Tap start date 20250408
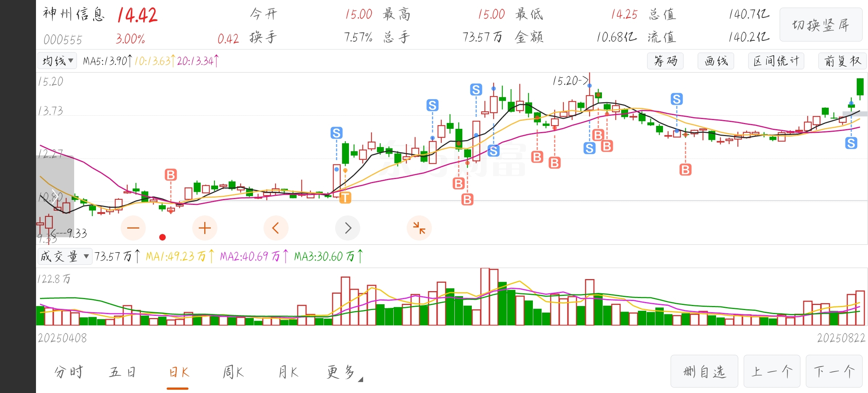The image size is (868, 393). 63,338
